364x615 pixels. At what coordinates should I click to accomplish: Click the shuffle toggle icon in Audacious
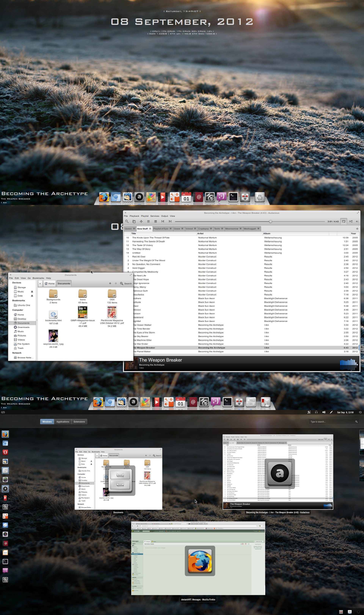click(x=350, y=222)
